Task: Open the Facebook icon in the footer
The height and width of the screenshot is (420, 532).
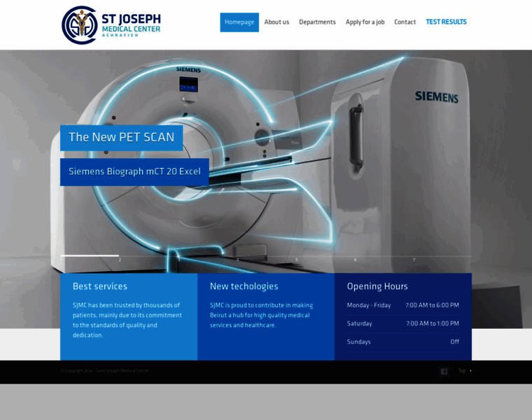Action: coord(444,371)
